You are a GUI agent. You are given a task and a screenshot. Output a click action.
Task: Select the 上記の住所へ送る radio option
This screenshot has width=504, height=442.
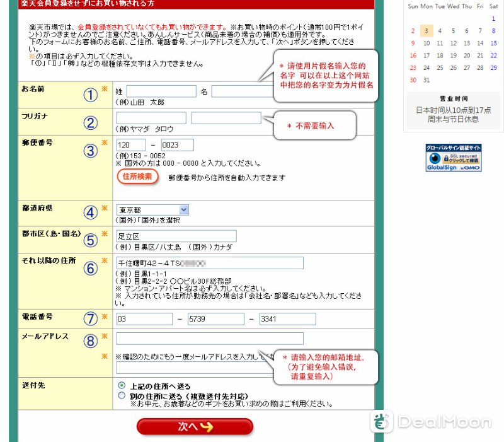pyautogui.click(x=122, y=385)
